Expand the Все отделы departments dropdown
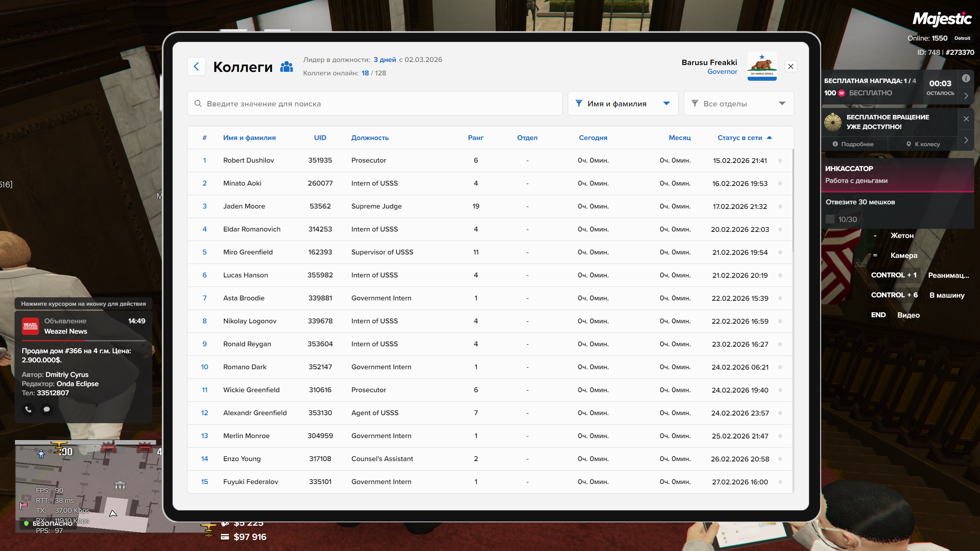This screenshot has width=980, height=551. (738, 103)
